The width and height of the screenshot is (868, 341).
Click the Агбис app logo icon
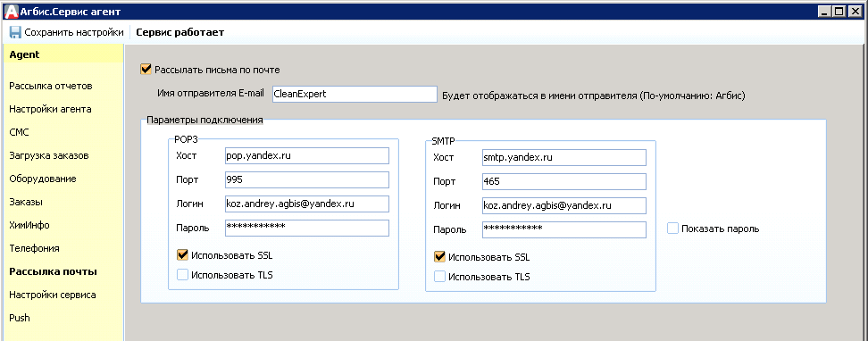(11, 12)
